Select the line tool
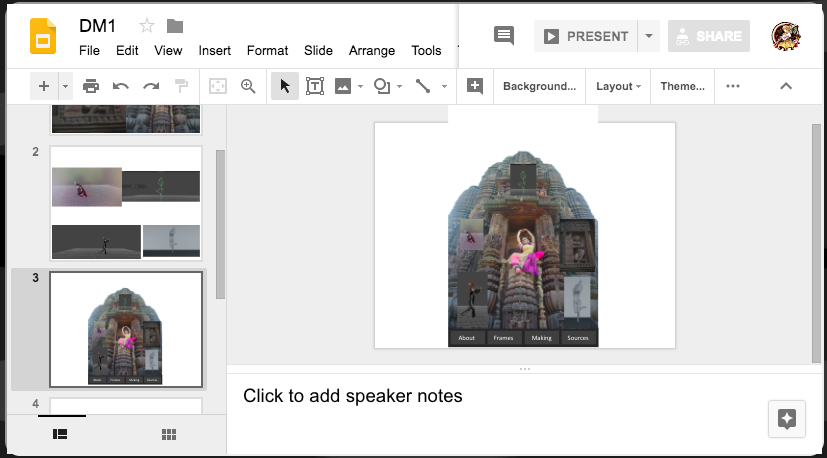This screenshot has height=458, width=827. click(422, 86)
